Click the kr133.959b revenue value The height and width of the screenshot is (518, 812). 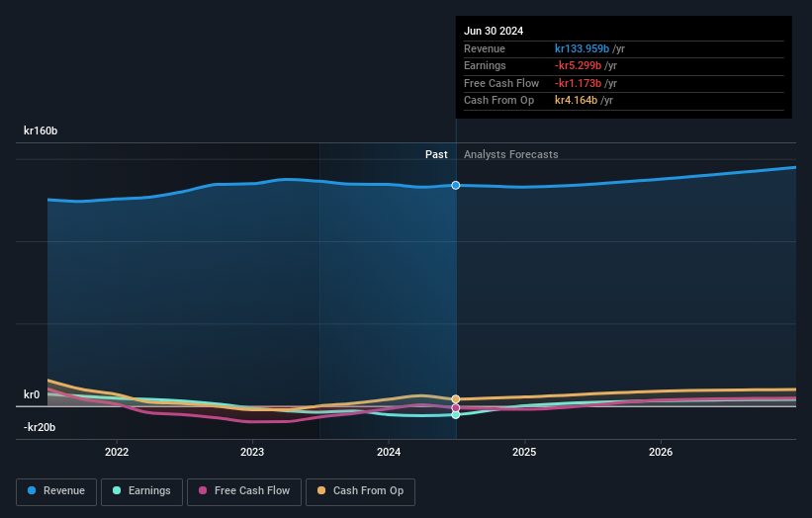pos(582,48)
